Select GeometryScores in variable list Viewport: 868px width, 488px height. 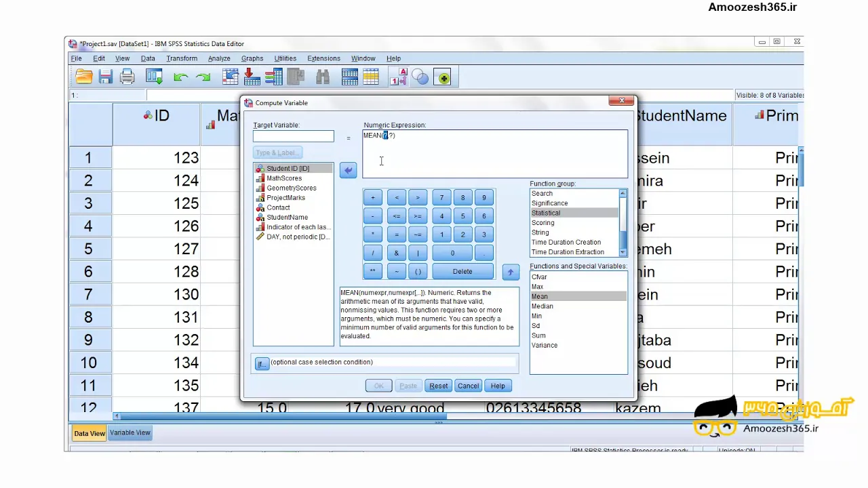(293, 188)
